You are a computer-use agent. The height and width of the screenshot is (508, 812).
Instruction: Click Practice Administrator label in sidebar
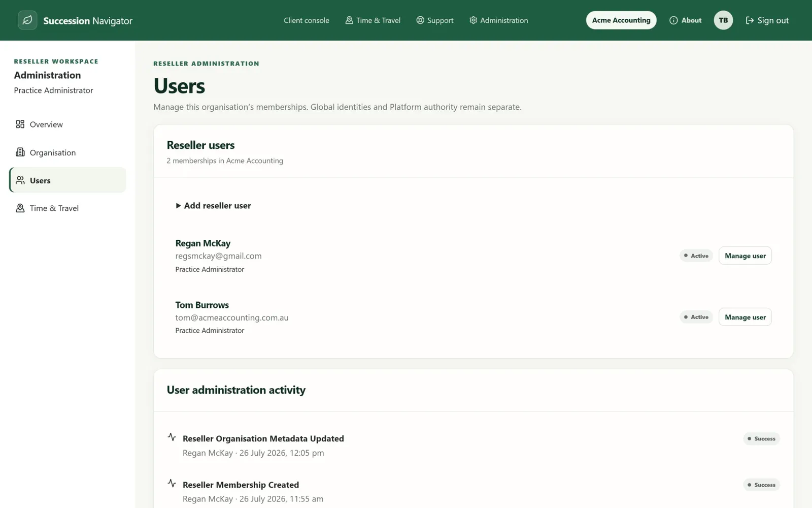tap(53, 90)
